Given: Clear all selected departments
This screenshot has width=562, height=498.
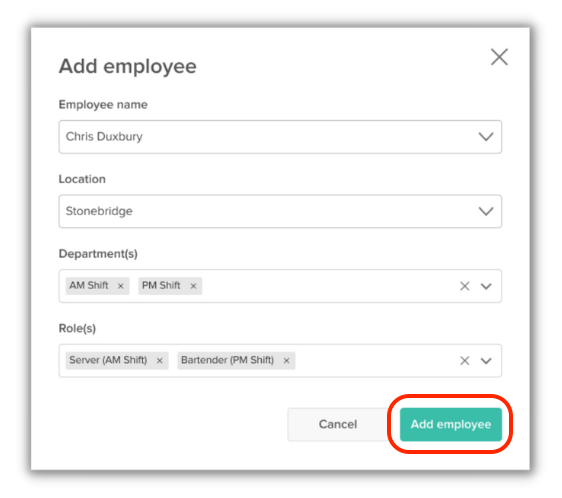Looking at the screenshot, I should tap(465, 286).
